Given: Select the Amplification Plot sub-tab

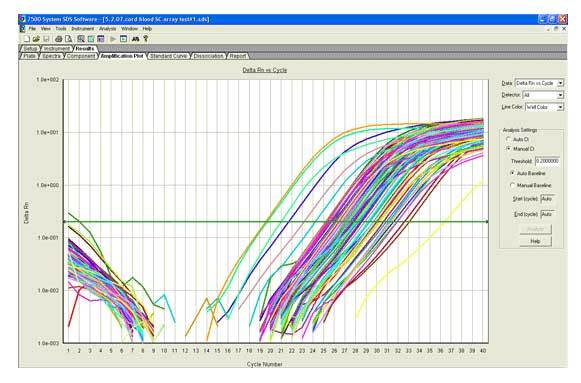Looking at the screenshot, I should (122, 56).
